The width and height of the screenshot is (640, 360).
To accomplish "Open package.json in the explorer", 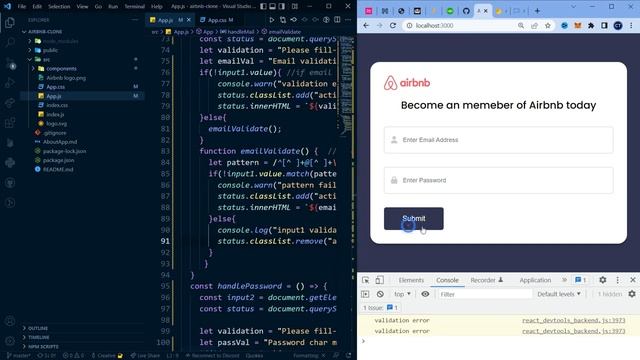I will click(58, 160).
